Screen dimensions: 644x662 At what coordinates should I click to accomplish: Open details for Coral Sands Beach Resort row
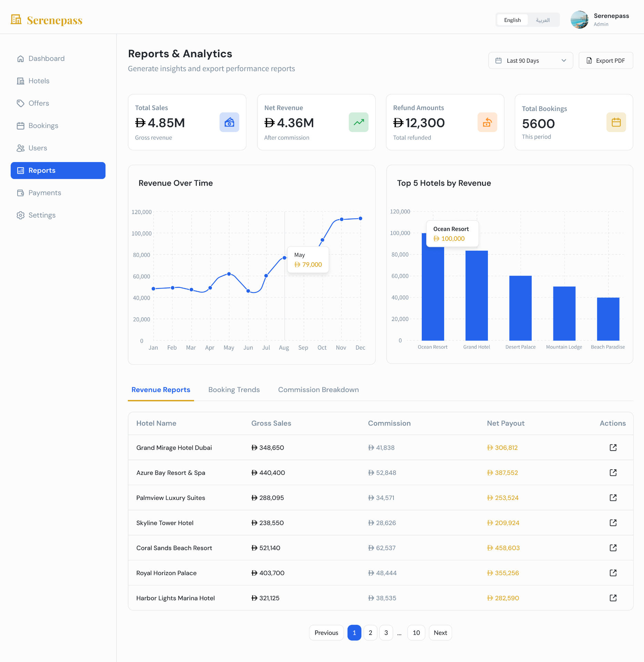pyautogui.click(x=613, y=548)
